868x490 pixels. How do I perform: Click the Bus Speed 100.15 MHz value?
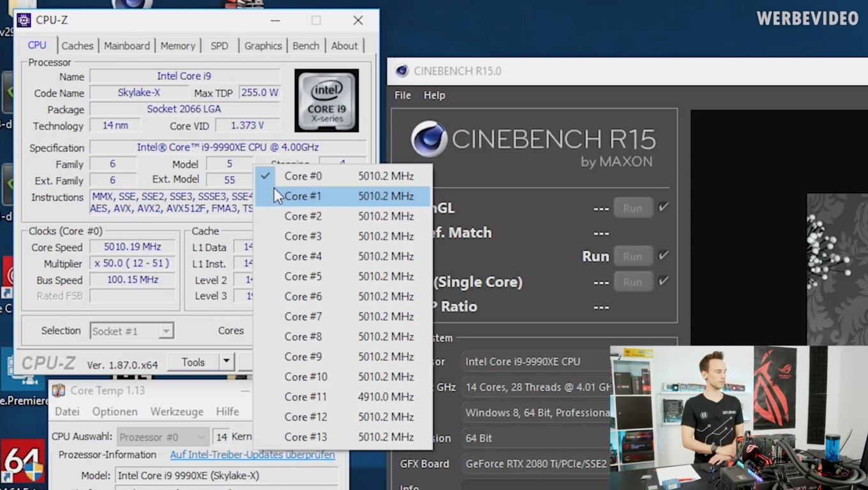pyautogui.click(x=133, y=279)
